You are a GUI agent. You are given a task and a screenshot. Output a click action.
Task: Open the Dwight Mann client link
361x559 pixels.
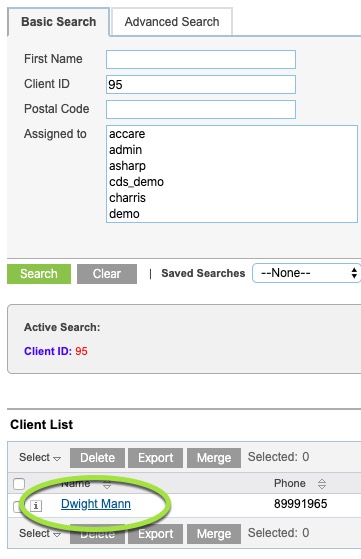(96, 504)
